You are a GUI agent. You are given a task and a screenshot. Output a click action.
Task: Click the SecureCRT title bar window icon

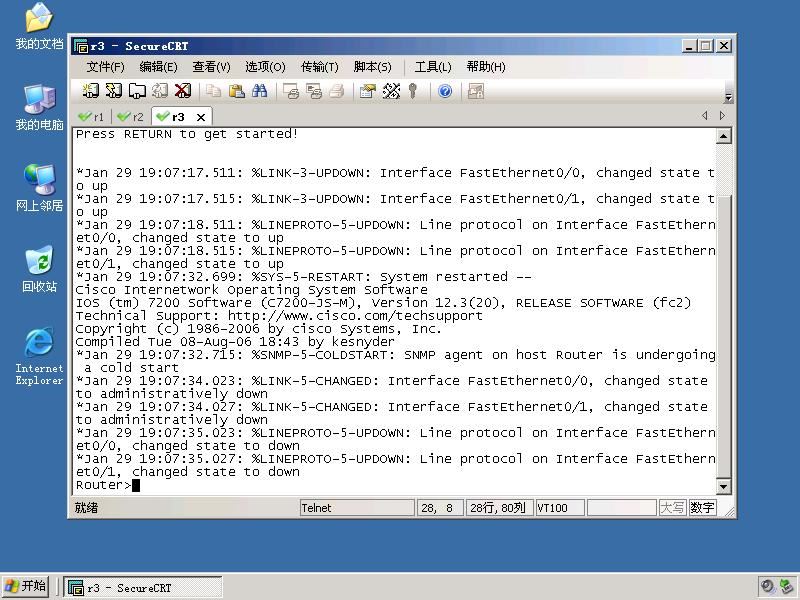click(x=81, y=46)
